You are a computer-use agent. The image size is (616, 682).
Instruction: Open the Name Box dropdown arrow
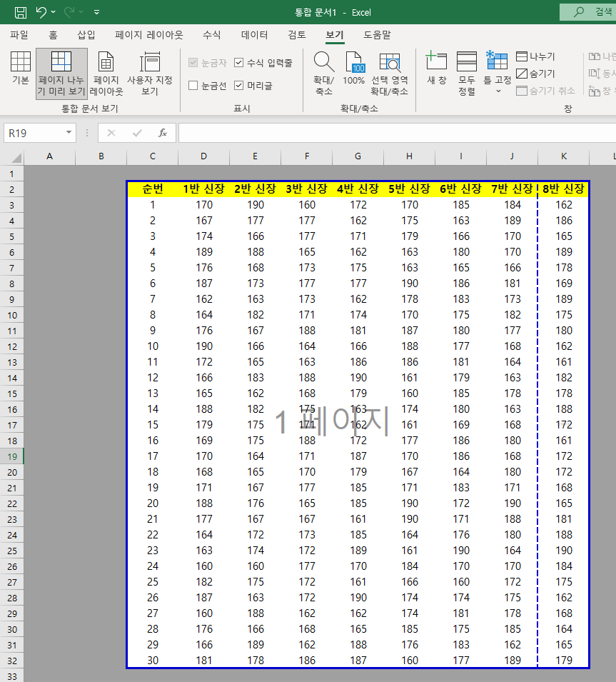(x=69, y=133)
